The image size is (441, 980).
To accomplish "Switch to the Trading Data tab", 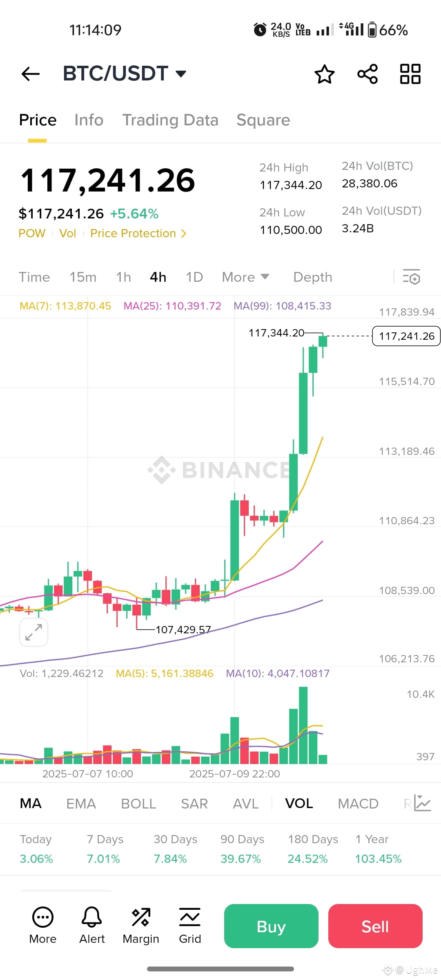I will pyautogui.click(x=170, y=120).
